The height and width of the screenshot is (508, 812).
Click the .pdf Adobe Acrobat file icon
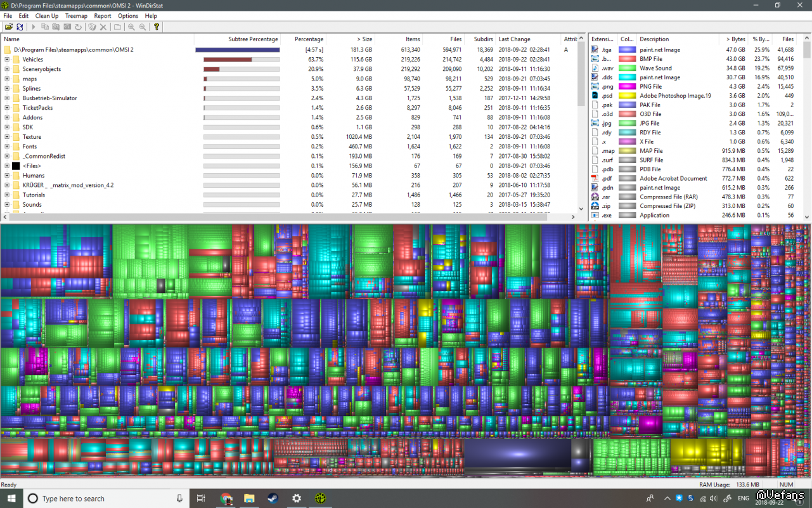pyautogui.click(x=595, y=178)
